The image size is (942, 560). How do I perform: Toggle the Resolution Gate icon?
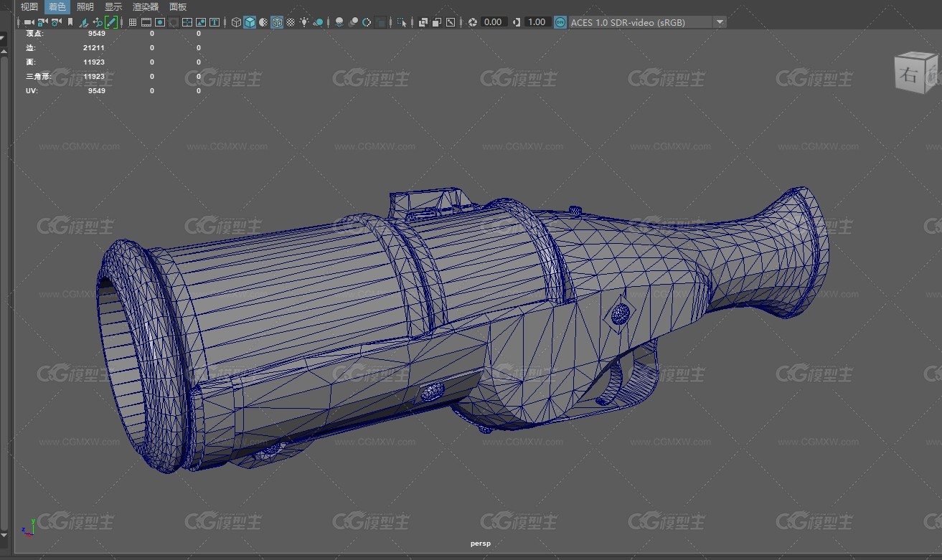click(159, 22)
